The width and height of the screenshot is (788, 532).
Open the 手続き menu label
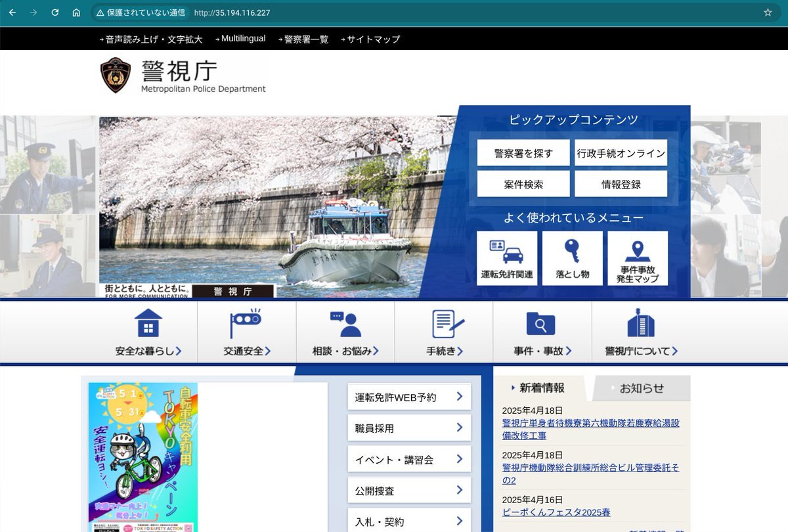tap(445, 351)
